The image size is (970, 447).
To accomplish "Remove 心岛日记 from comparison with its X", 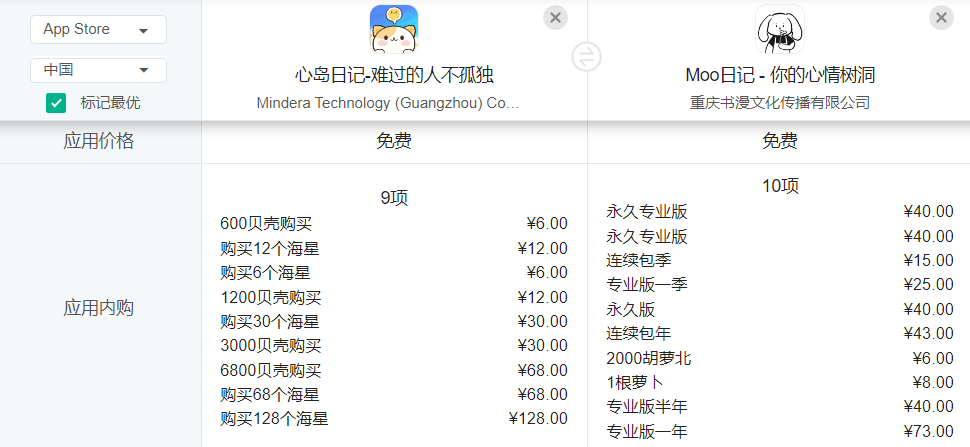I will 556,17.
